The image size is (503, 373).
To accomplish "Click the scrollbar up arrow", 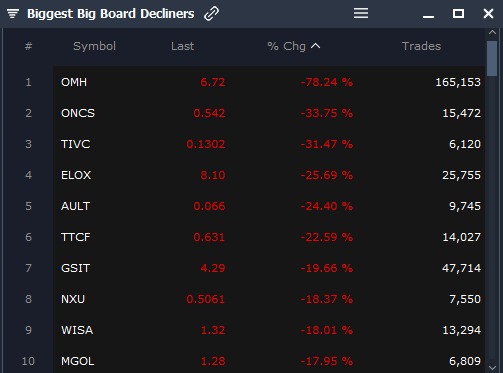I will [x=492, y=32].
